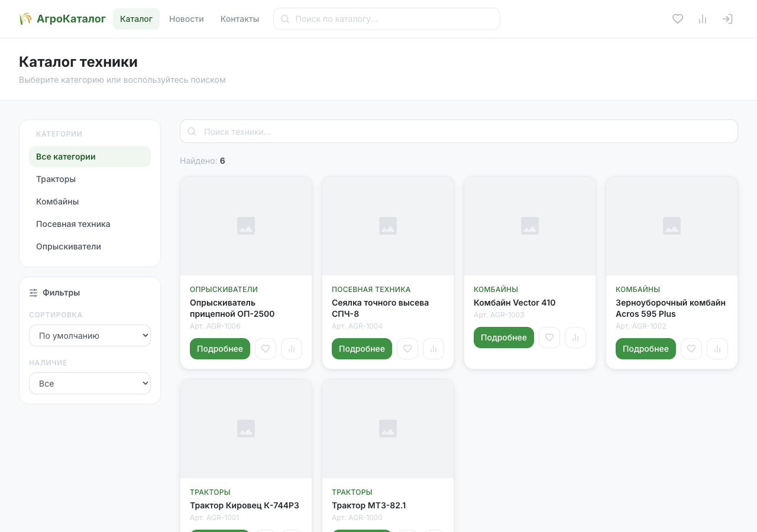Screen dimensions: 757x532
Task: Click Подробнее for Комбайн Vector 410
Action: click(504, 338)
